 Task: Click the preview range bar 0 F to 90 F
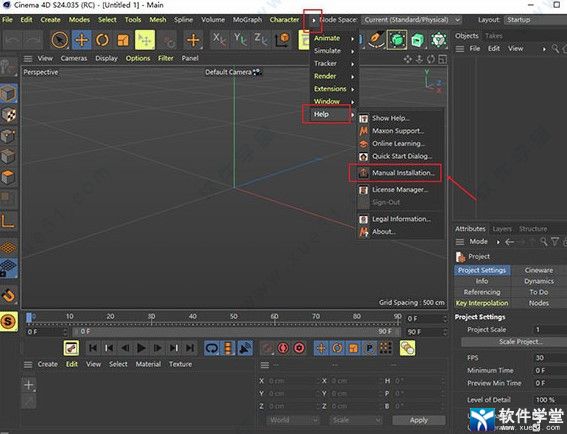click(x=236, y=332)
